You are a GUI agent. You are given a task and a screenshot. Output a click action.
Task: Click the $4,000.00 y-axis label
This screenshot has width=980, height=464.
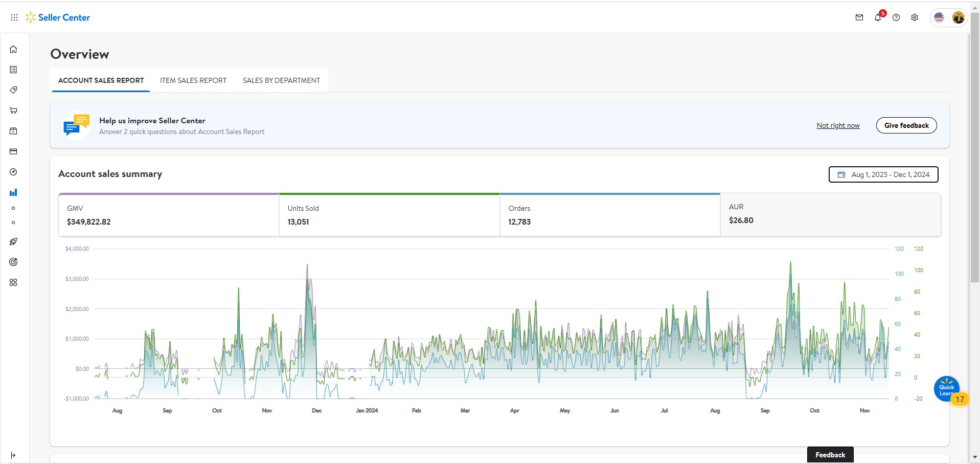(x=77, y=249)
